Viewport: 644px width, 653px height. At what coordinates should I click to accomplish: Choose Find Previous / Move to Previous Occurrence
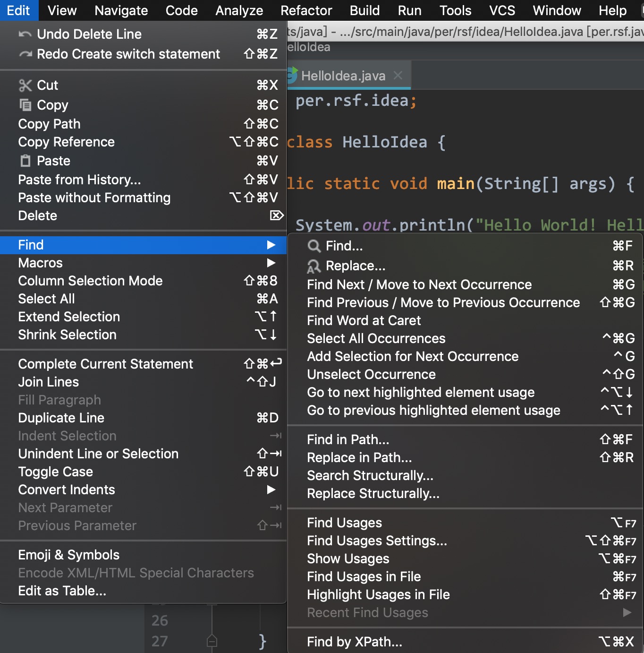pos(465,302)
